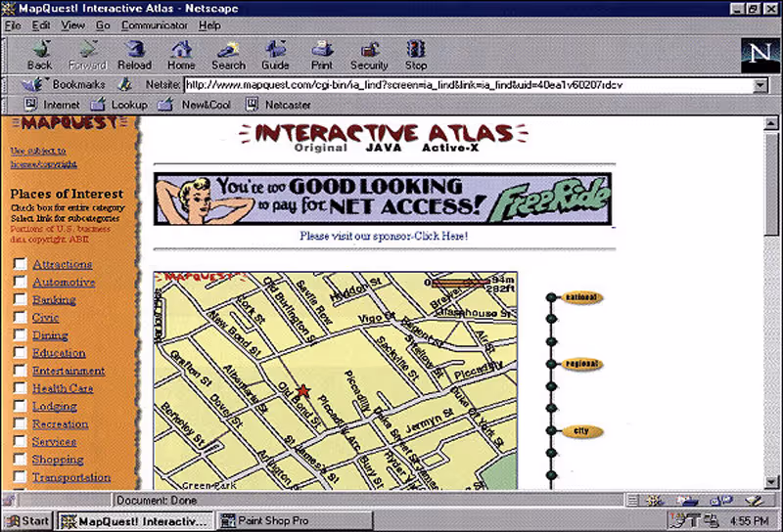Click the Netsite URL address field
Image resolution: width=783 pixels, height=532 pixels.
(469, 85)
